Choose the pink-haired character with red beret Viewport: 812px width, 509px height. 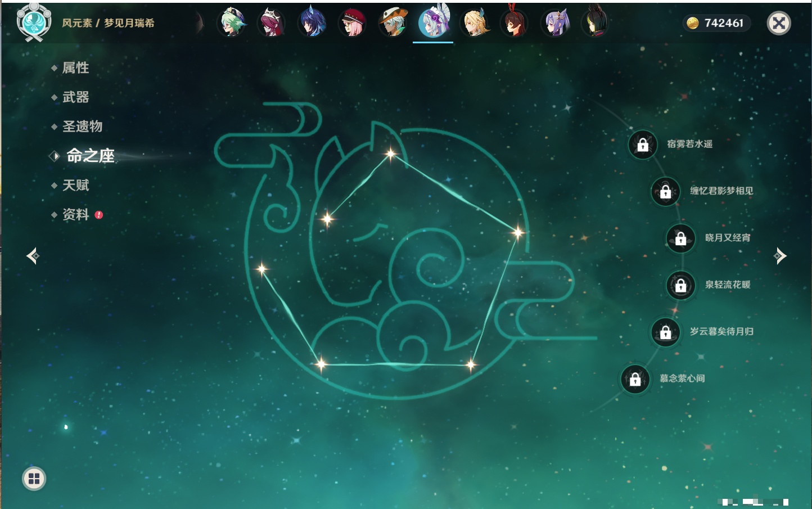click(x=353, y=23)
